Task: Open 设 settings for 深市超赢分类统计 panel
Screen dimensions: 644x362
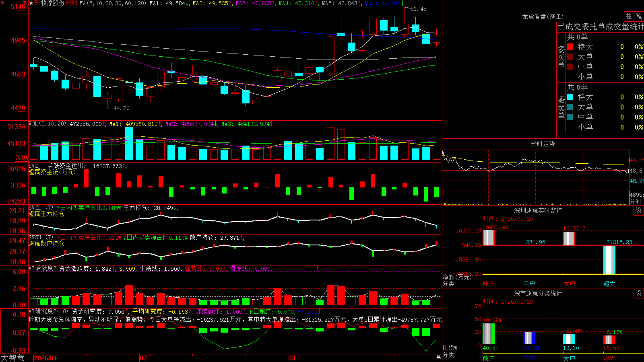Action: click(639, 293)
